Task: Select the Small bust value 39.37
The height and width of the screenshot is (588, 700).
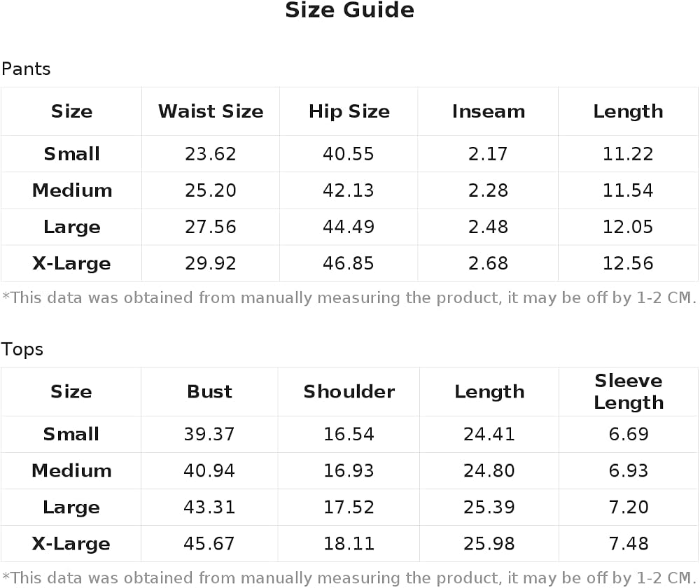Action: pos(209,434)
